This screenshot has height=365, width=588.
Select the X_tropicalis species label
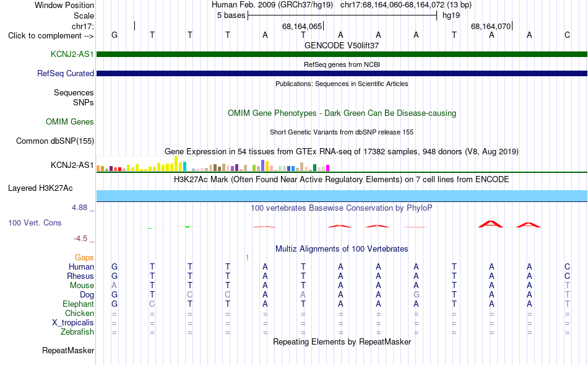(73, 323)
